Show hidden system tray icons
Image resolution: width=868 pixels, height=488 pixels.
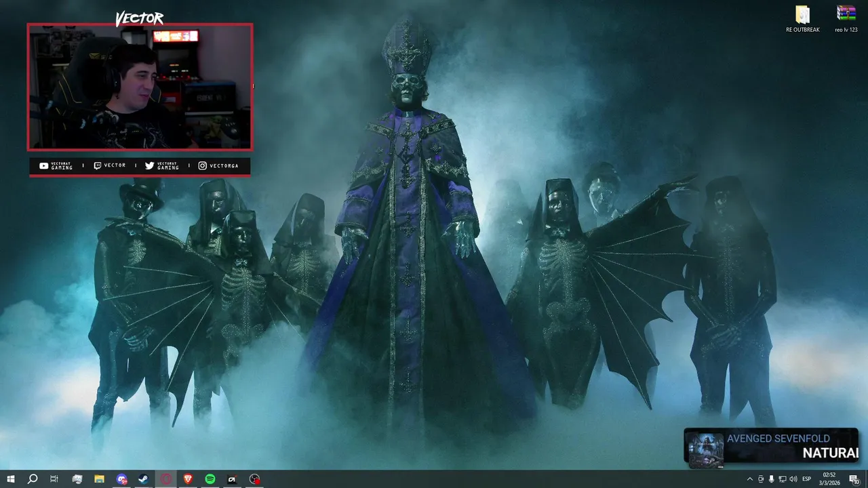coord(749,479)
